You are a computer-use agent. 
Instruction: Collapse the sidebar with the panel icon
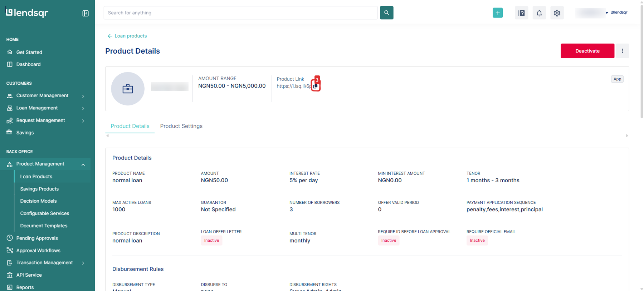tap(86, 13)
